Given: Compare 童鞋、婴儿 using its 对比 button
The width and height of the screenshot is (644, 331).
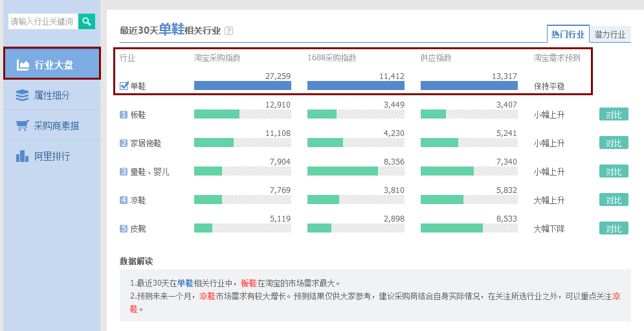Looking at the screenshot, I should pyautogui.click(x=614, y=172).
